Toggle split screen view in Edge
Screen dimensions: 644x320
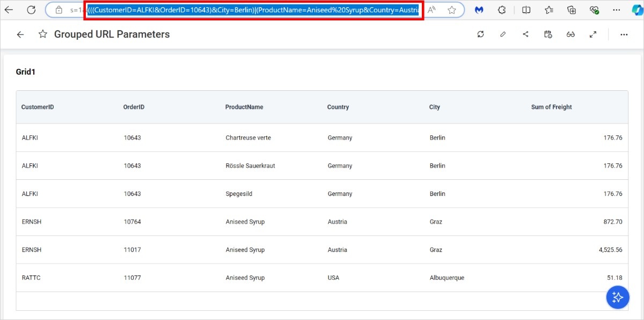click(526, 9)
